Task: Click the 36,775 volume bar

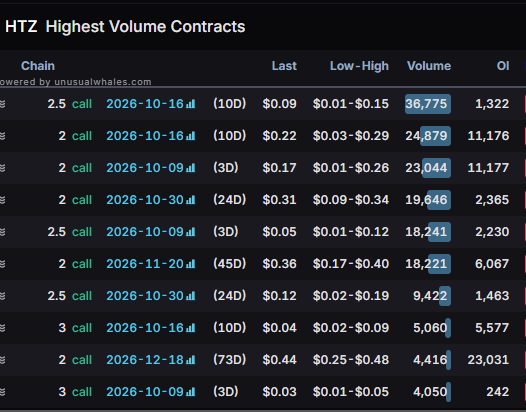Action: pos(428,104)
